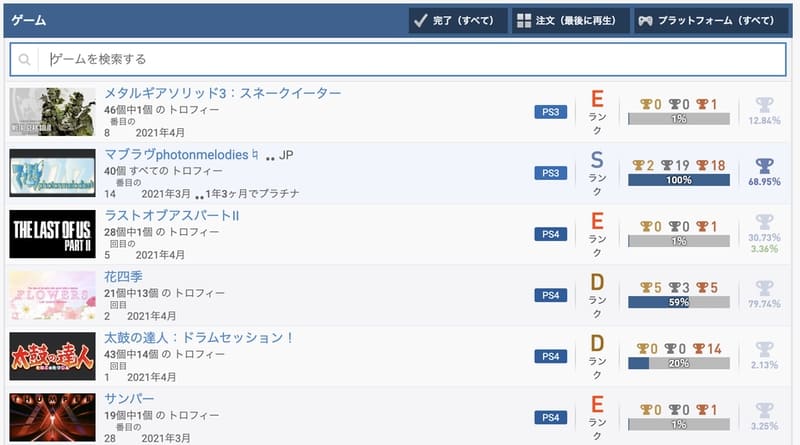Click the サンパー game thumbnail
This screenshot has width=800, height=445.
[x=52, y=416]
